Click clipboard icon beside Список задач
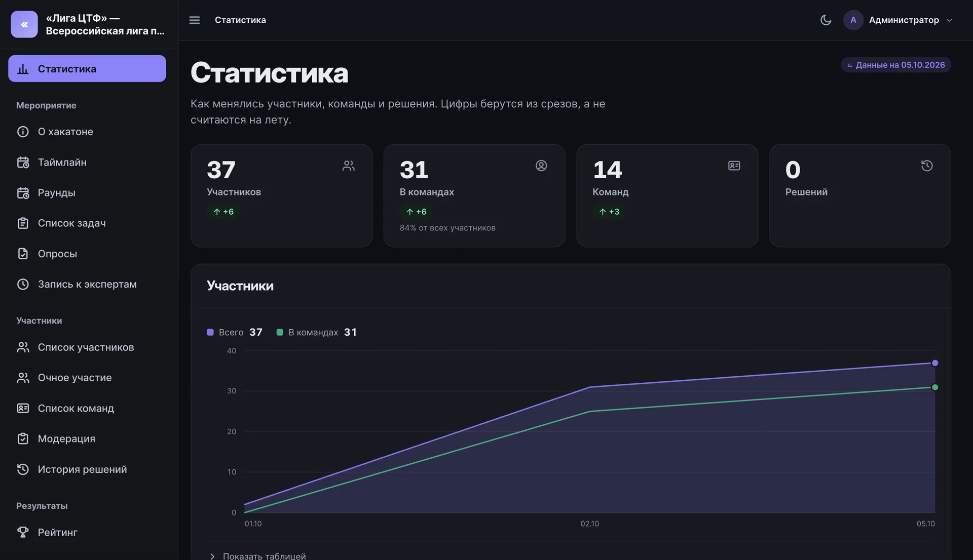This screenshot has width=973, height=560. [x=23, y=223]
